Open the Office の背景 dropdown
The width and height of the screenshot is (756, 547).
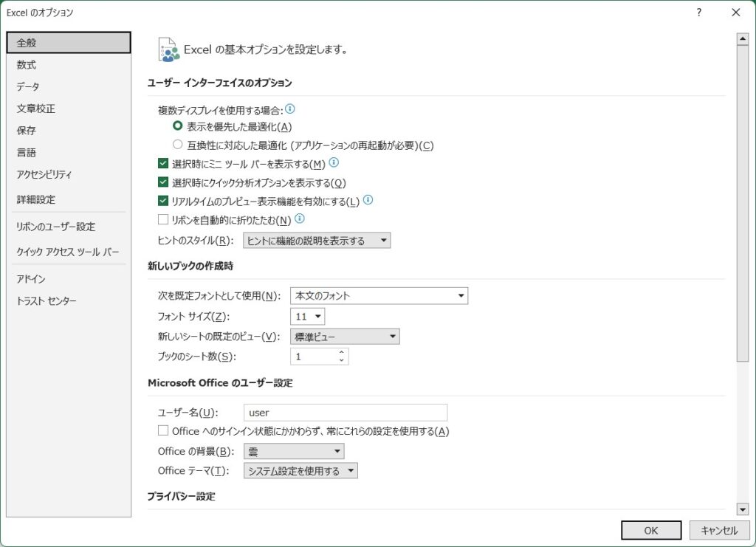point(293,451)
